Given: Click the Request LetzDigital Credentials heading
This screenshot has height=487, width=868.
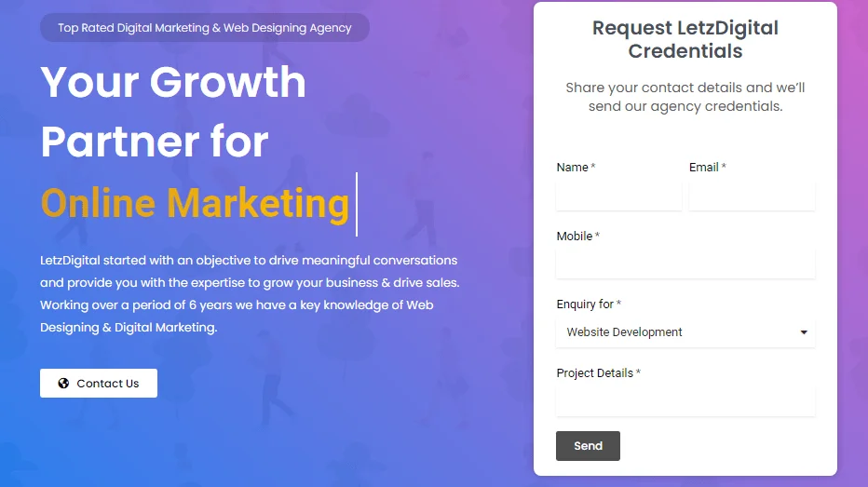Looking at the screenshot, I should [x=685, y=39].
